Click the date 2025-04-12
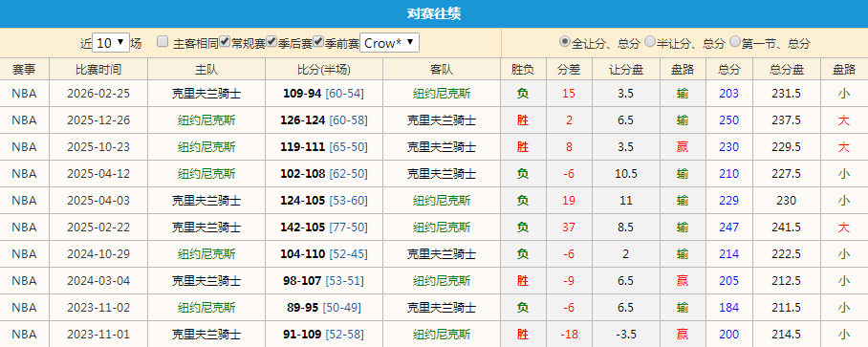The height and width of the screenshot is (347, 868). click(98, 174)
